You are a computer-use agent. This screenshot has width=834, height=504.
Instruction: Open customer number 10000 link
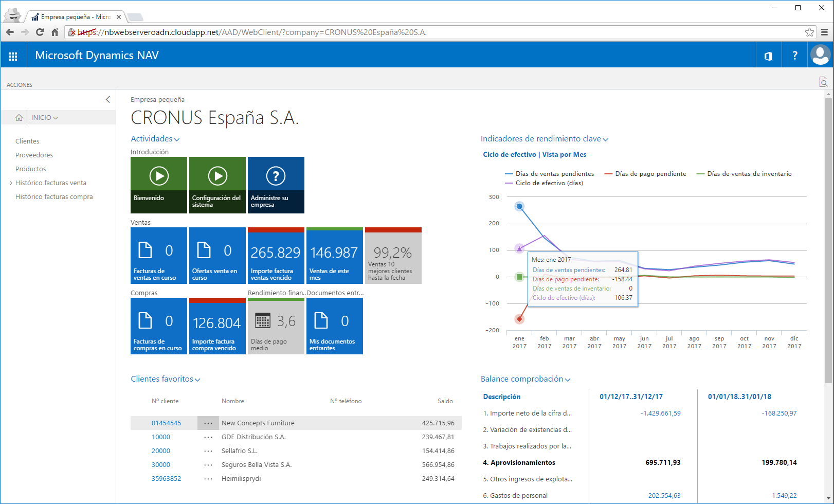click(x=161, y=437)
